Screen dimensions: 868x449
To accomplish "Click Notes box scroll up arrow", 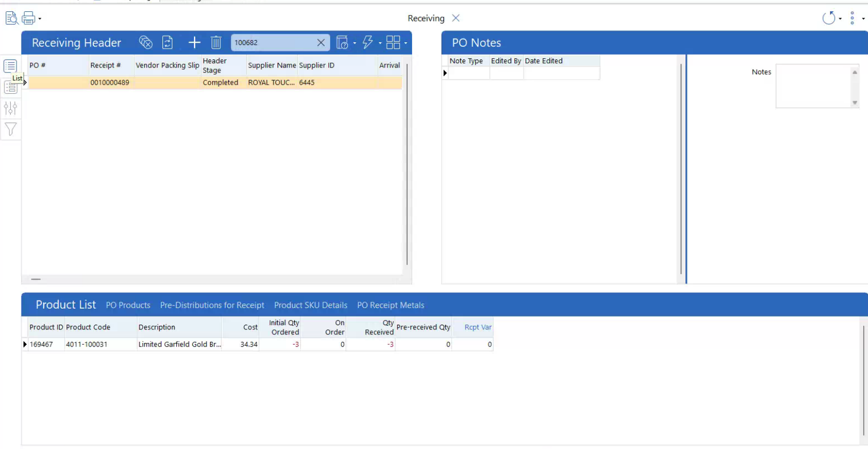I will [x=855, y=72].
